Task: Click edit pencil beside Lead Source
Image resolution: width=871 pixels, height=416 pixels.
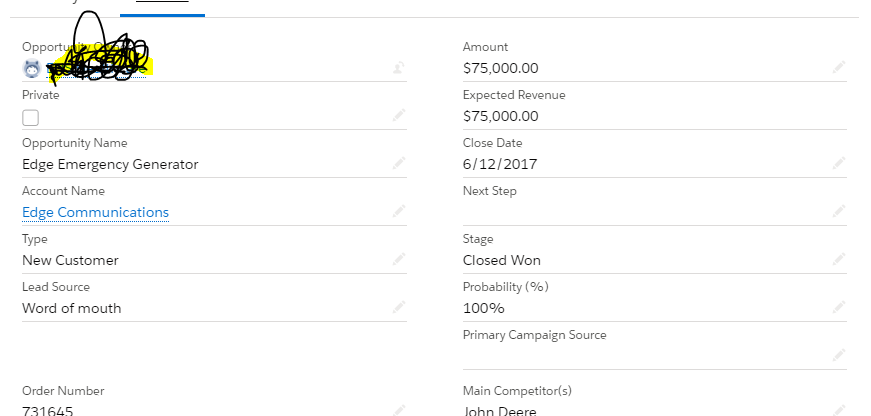Action: coord(399,306)
